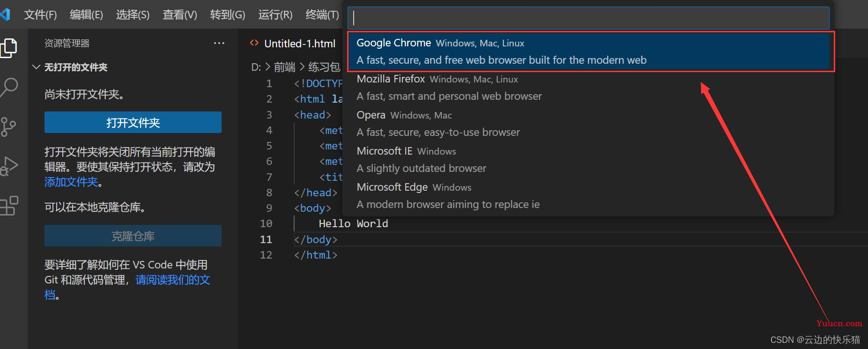Click the VS Code logo icon

pyautogui.click(x=5, y=15)
